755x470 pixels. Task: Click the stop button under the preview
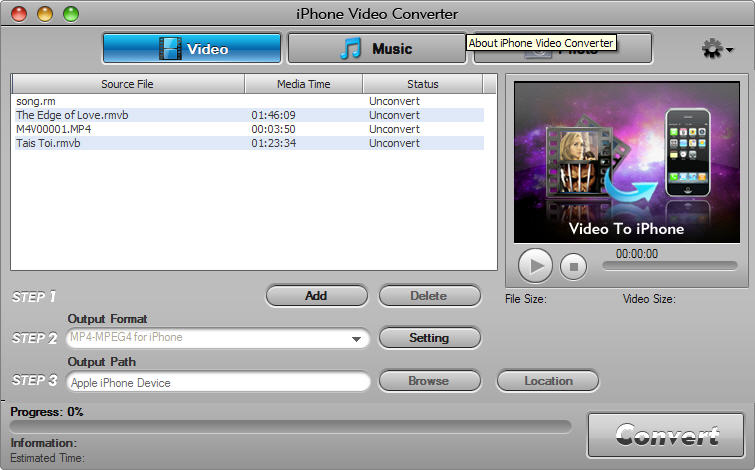click(573, 266)
